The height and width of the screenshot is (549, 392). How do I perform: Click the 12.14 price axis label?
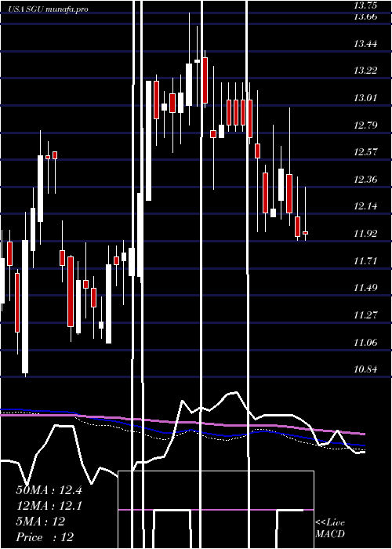(365, 205)
